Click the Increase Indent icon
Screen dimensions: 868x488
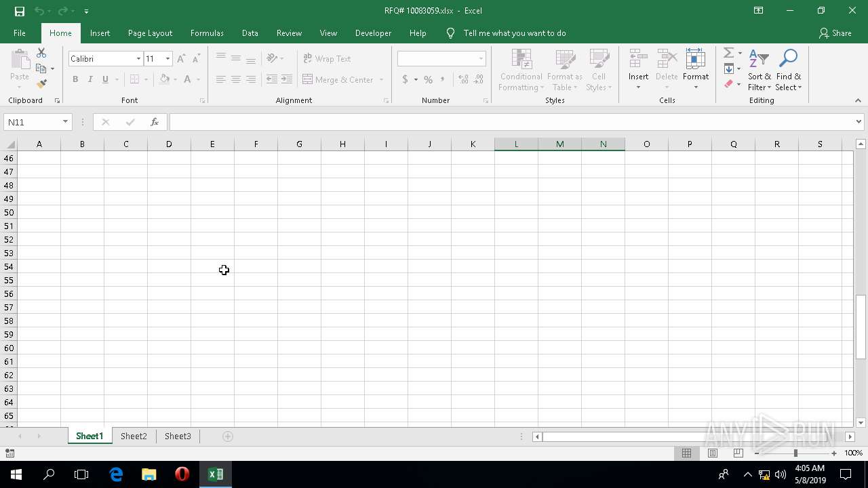[287, 79]
